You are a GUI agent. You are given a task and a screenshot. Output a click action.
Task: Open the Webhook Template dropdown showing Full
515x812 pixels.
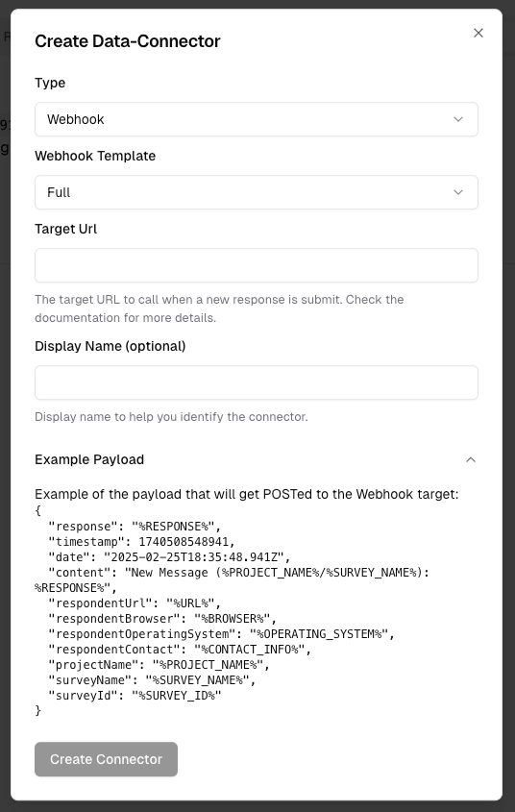pyautogui.click(x=257, y=192)
